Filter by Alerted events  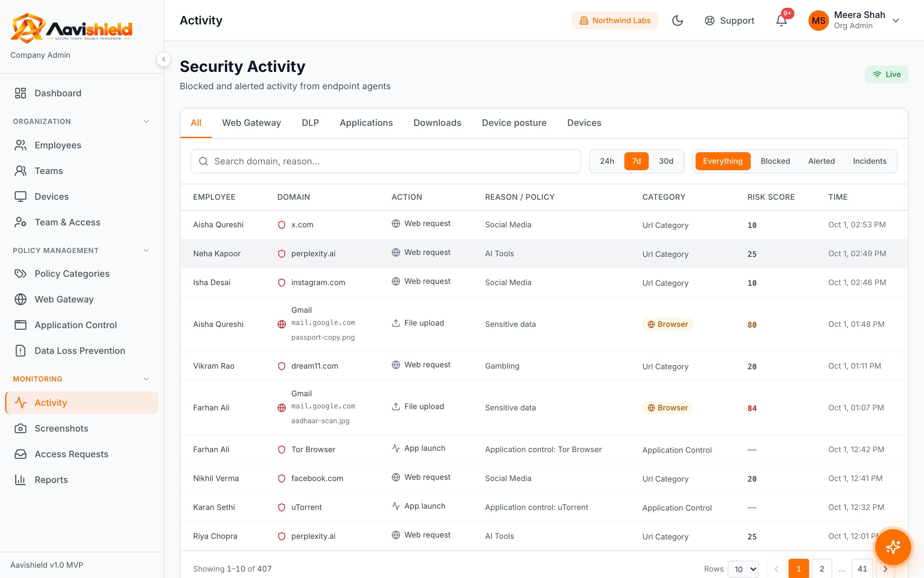click(821, 161)
